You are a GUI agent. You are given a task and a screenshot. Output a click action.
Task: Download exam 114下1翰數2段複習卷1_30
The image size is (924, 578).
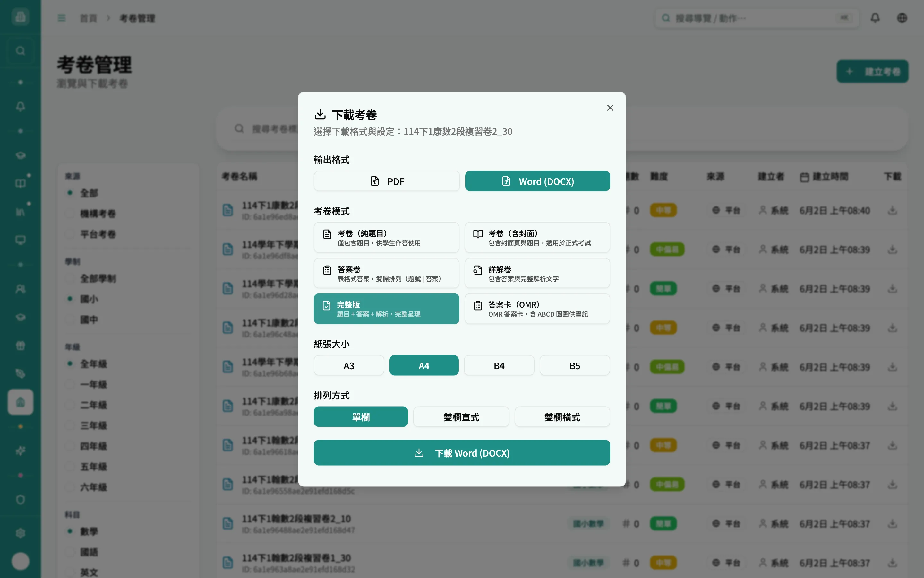pos(892,563)
